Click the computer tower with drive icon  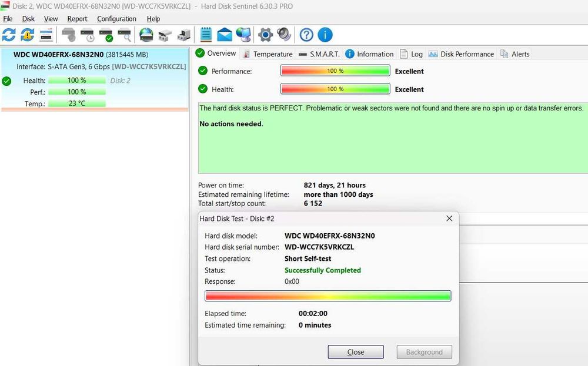tap(183, 35)
